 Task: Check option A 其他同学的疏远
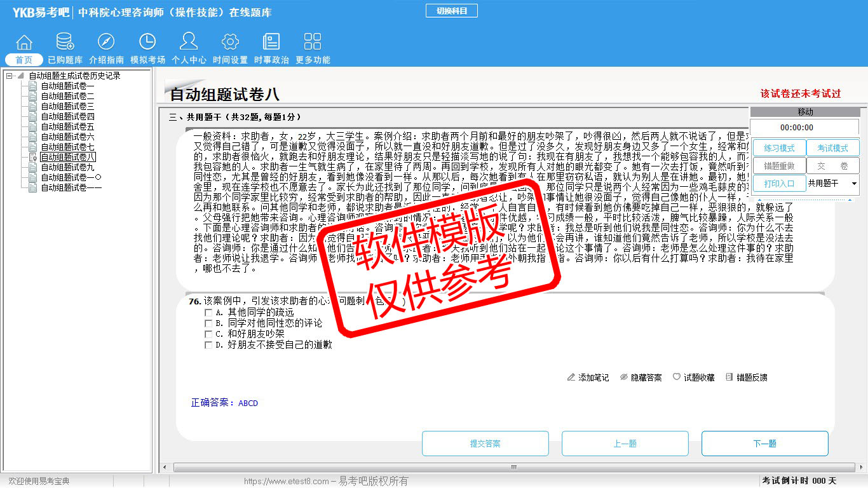208,313
